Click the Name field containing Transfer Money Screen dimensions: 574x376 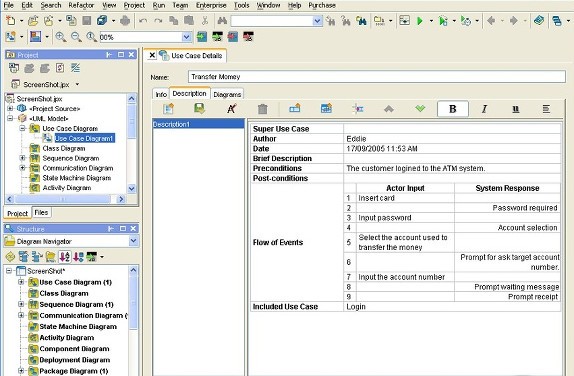click(x=377, y=77)
